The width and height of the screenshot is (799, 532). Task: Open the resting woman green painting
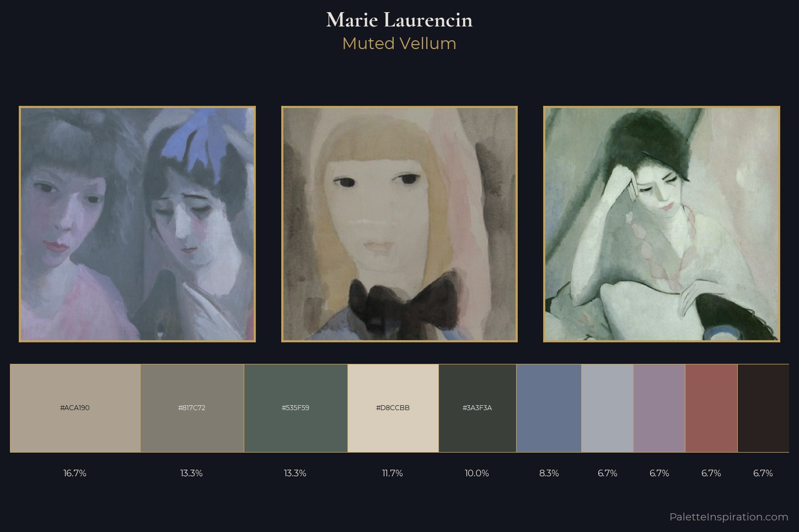click(662, 224)
